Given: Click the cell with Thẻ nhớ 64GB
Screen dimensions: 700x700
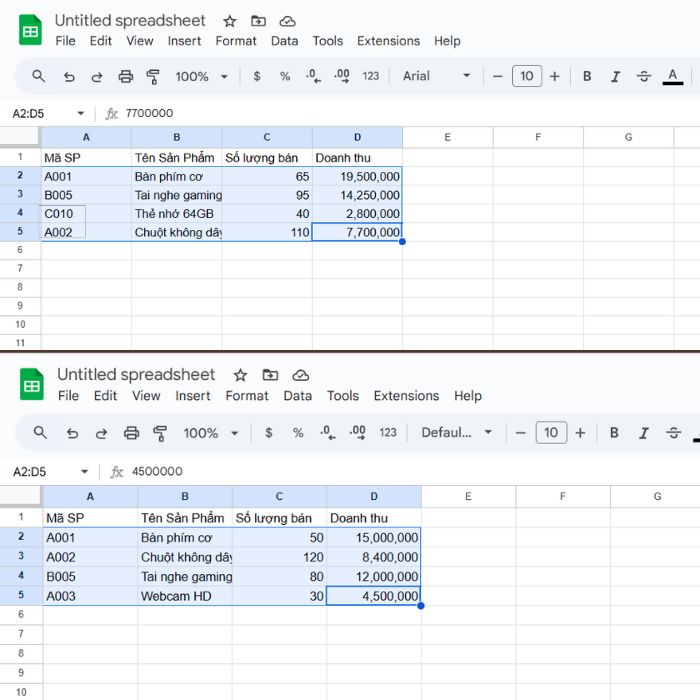Looking at the screenshot, I should [x=177, y=214].
